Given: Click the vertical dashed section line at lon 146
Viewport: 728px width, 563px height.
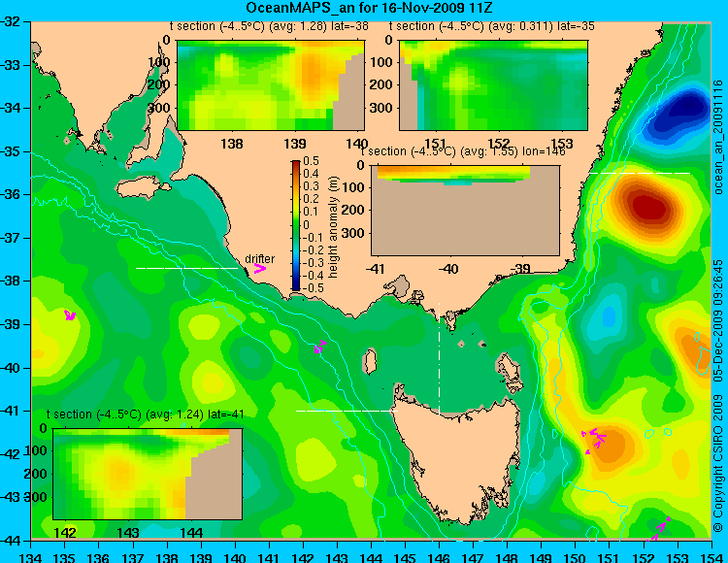Looking at the screenshot, I should [x=439, y=359].
